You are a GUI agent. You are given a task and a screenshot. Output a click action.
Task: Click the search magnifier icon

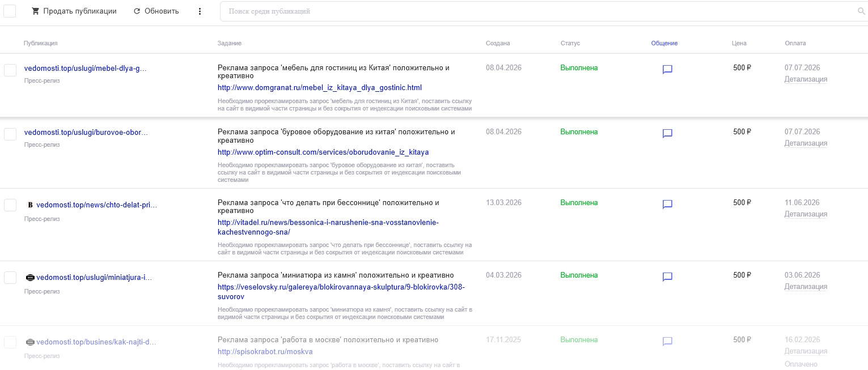click(862, 11)
